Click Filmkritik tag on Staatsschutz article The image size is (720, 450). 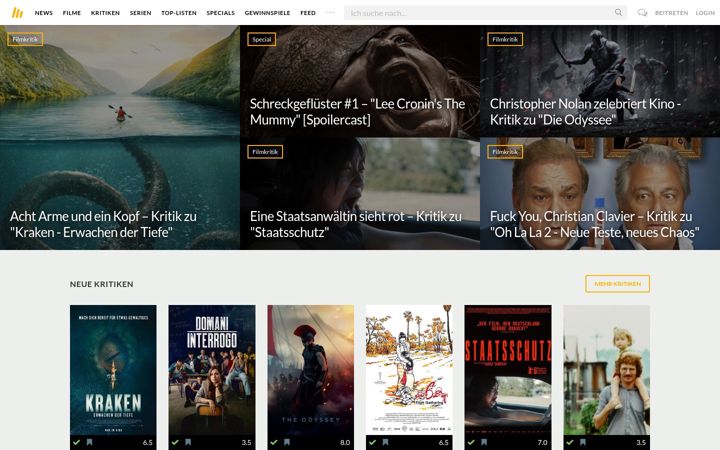(265, 152)
